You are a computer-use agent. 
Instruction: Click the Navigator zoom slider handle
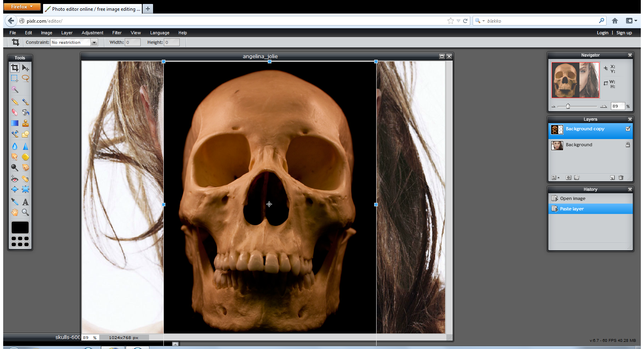coord(568,106)
